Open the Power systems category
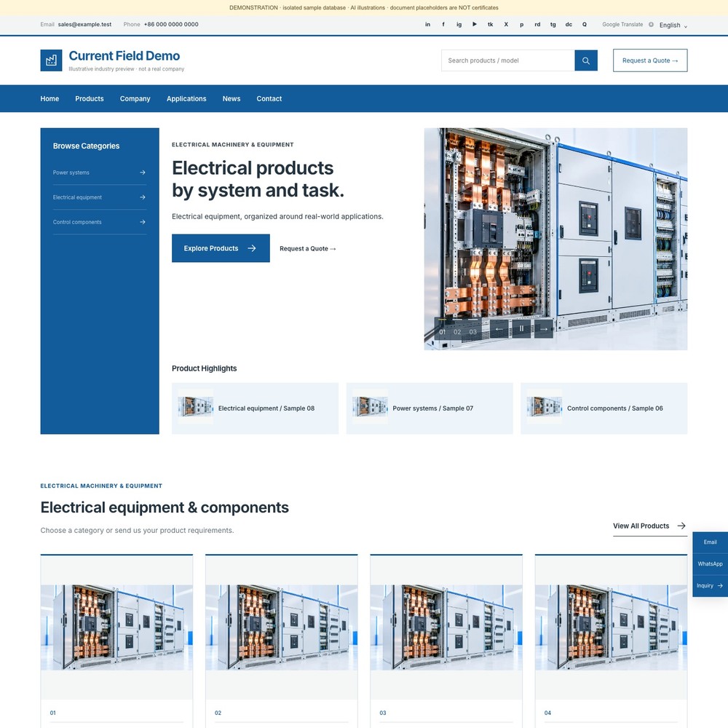The height and width of the screenshot is (728, 728). (x=99, y=173)
